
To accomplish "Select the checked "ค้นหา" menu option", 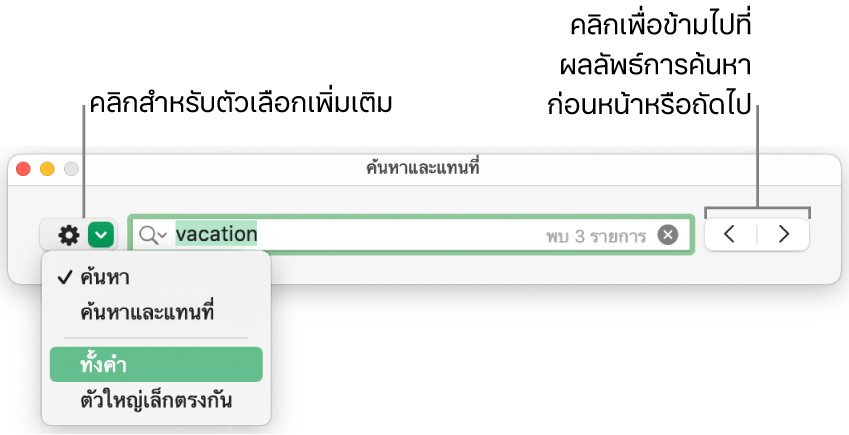I will point(105,278).
